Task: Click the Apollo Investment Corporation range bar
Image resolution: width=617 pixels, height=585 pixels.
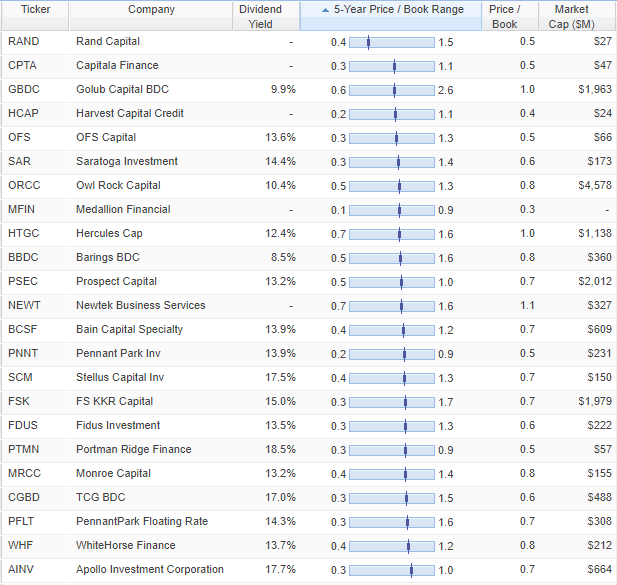Action: [392, 570]
